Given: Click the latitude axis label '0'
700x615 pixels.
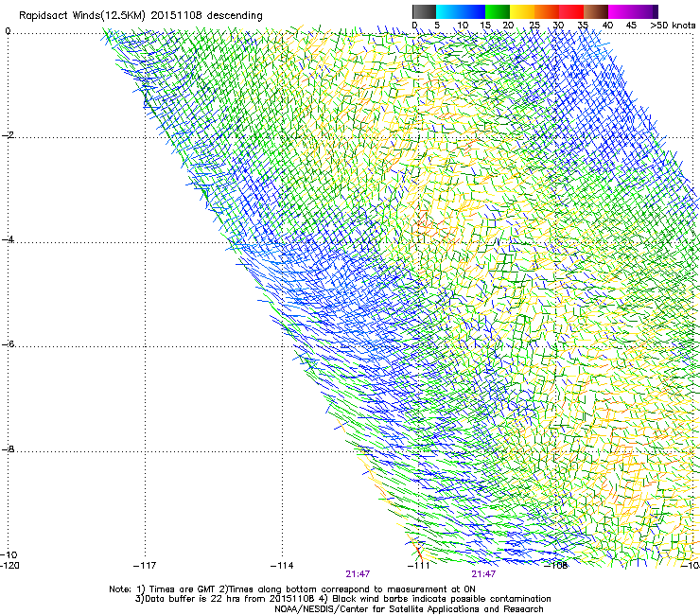Looking at the screenshot, I should pyautogui.click(x=8, y=31).
